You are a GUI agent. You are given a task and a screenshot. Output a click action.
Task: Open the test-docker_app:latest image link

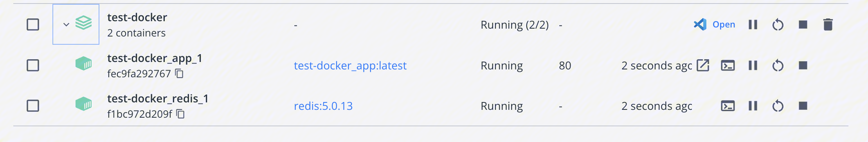click(x=350, y=66)
